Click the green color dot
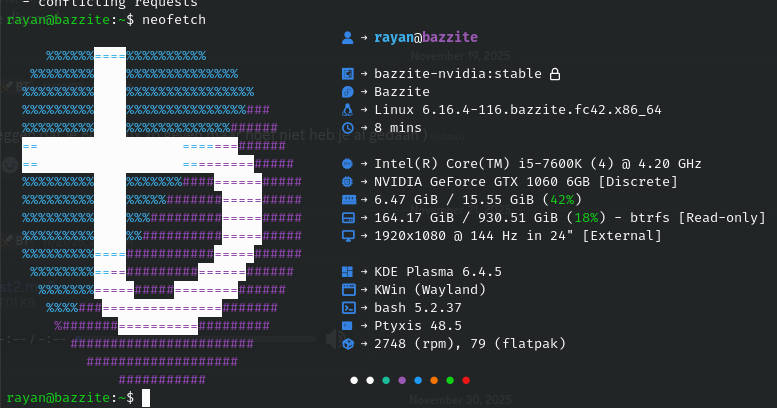Image resolution: width=777 pixels, height=408 pixels. (450, 380)
